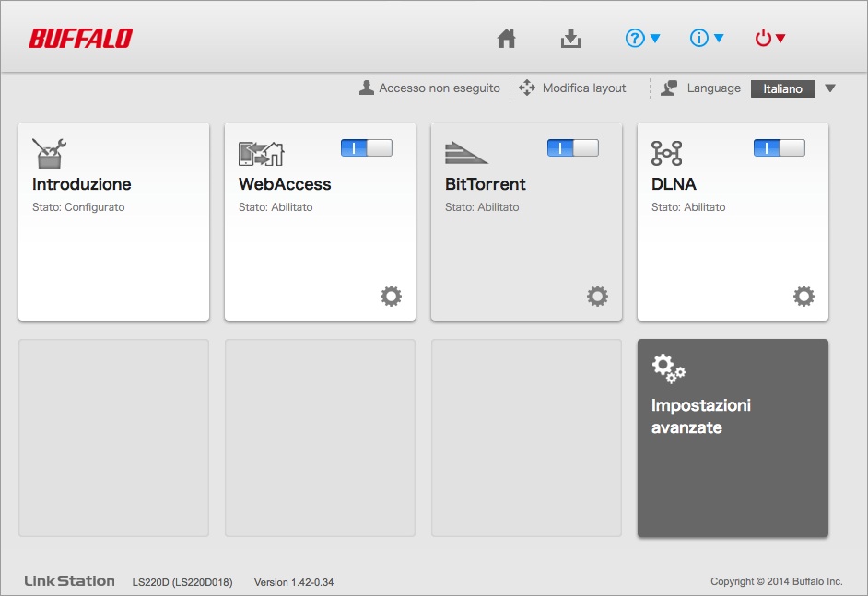Click the BitTorrent tile title

(x=486, y=183)
